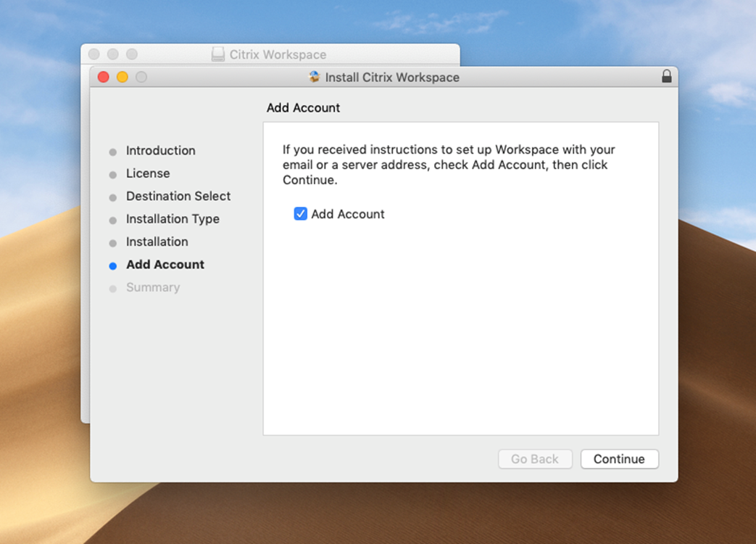Click the Continue button

pyautogui.click(x=620, y=459)
